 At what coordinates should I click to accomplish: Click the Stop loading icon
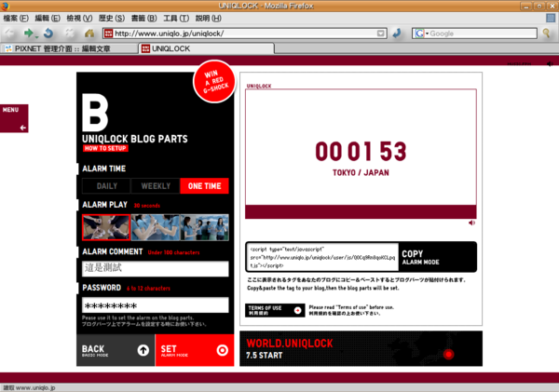69,34
